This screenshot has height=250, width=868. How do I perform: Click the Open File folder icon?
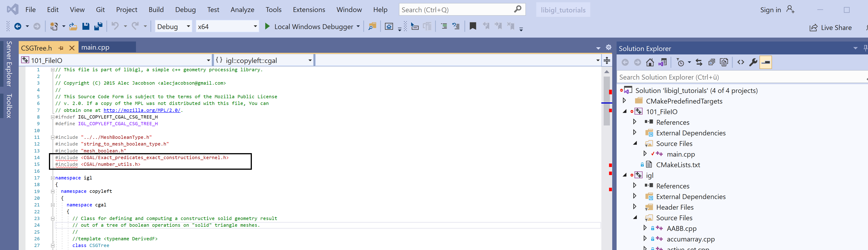73,26
